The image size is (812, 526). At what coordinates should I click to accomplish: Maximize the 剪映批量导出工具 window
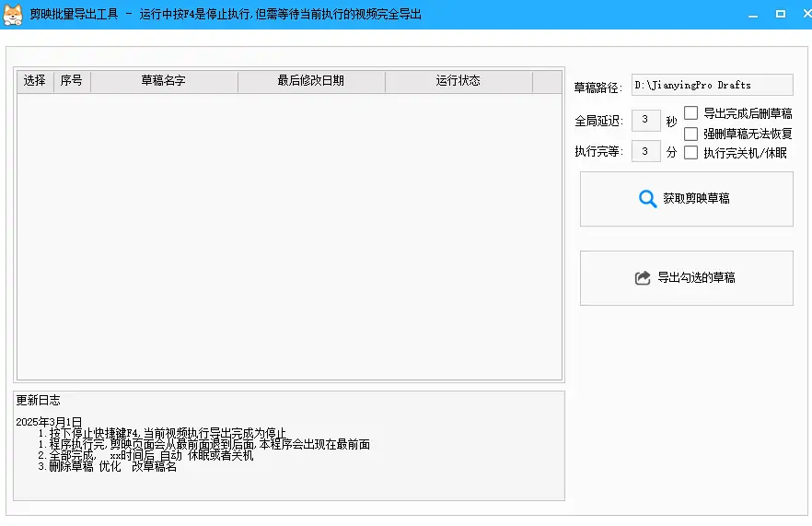pyautogui.click(x=781, y=15)
